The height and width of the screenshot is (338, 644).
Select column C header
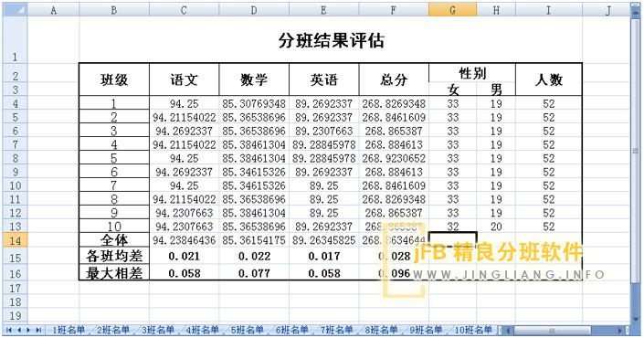click(x=184, y=10)
